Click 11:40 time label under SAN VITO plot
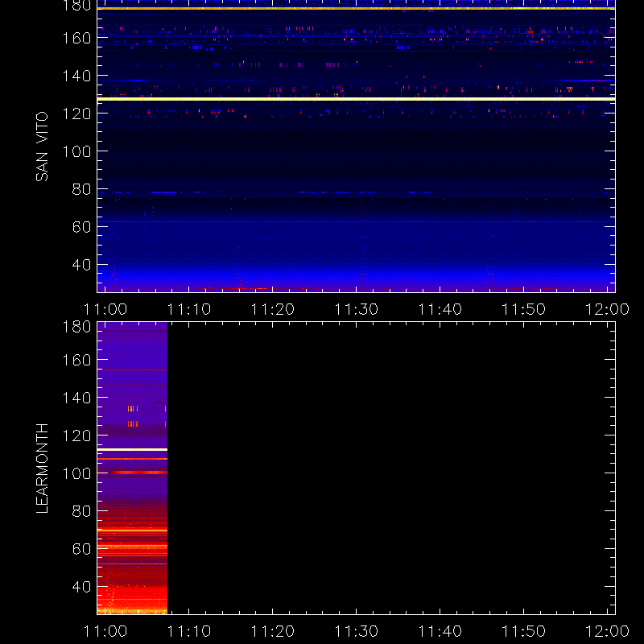 (x=440, y=309)
